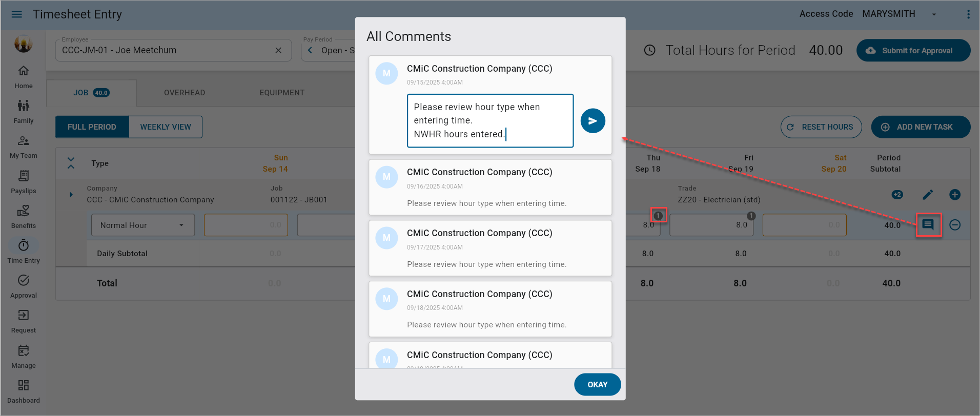Send the comment with arrow button
Viewport: 980px width, 416px height.
593,121
